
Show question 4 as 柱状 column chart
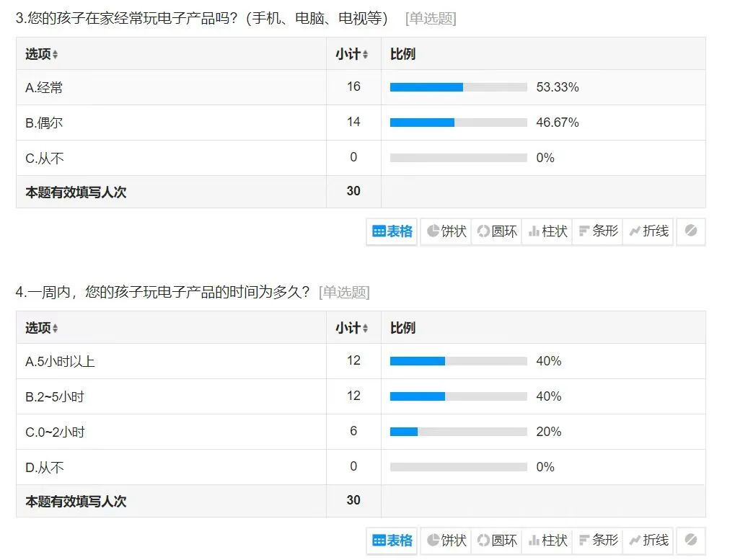pyautogui.click(x=547, y=541)
